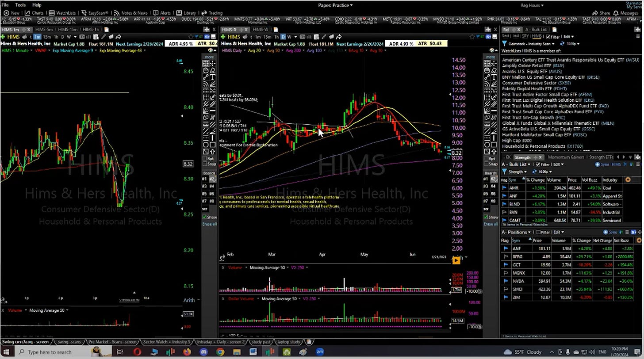Click the pencil draw icon in daily chart toolbar
The image size is (644, 359).
(x=324, y=37)
